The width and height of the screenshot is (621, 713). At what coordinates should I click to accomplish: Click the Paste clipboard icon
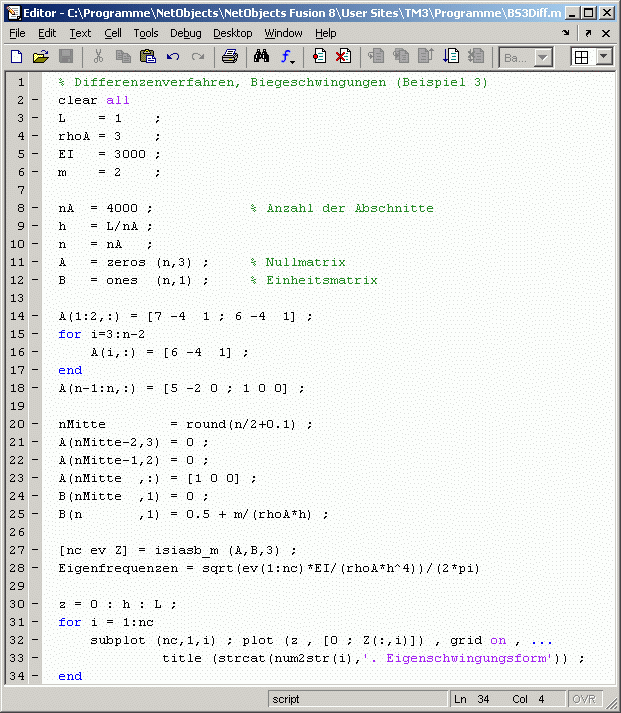148,57
